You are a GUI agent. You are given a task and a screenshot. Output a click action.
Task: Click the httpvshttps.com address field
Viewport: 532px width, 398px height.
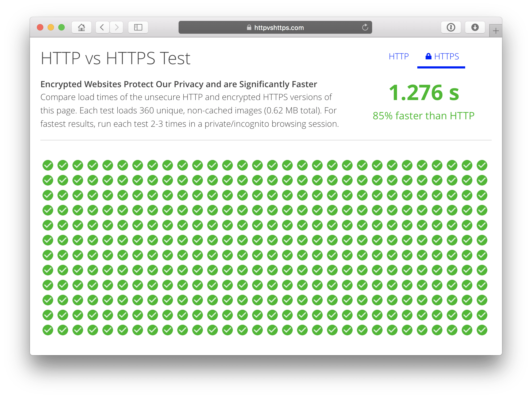click(279, 28)
